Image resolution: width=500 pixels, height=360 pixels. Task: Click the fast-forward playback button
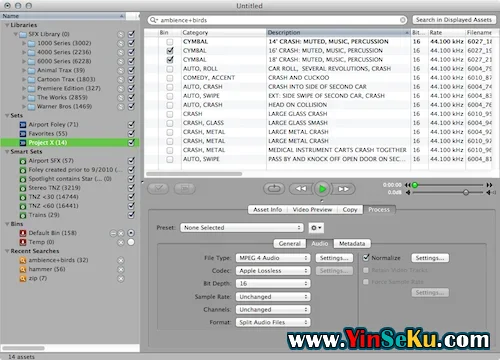(344, 189)
